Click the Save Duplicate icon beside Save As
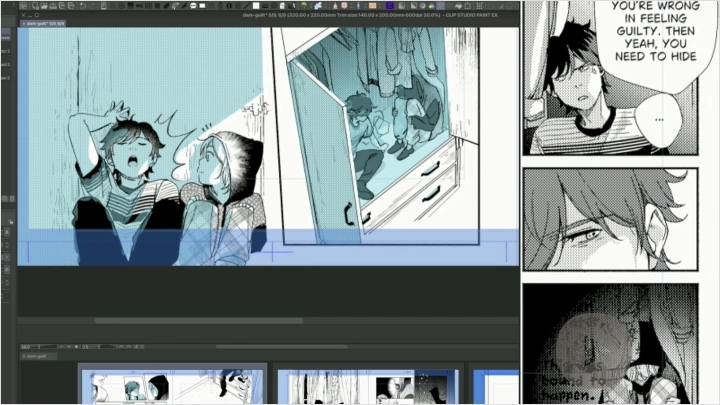The width and height of the screenshot is (720, 405). tap(71, 6)
